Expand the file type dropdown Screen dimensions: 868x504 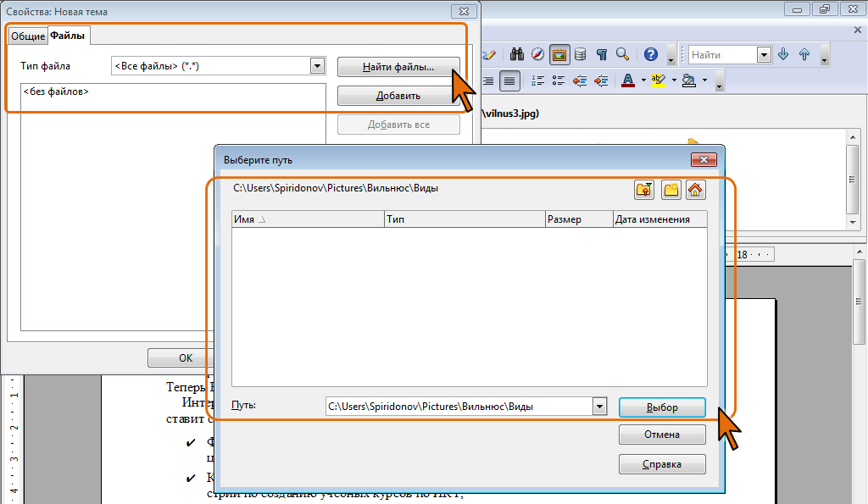click(318, 66)
